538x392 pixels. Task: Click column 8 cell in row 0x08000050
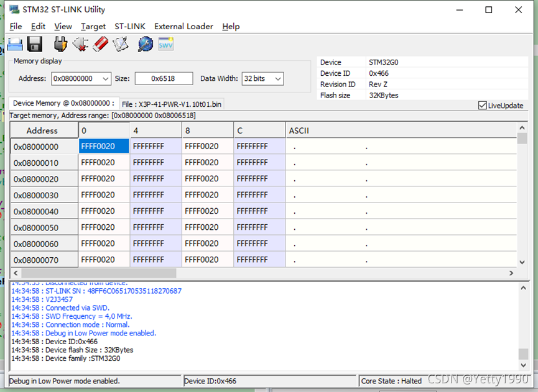208,227
